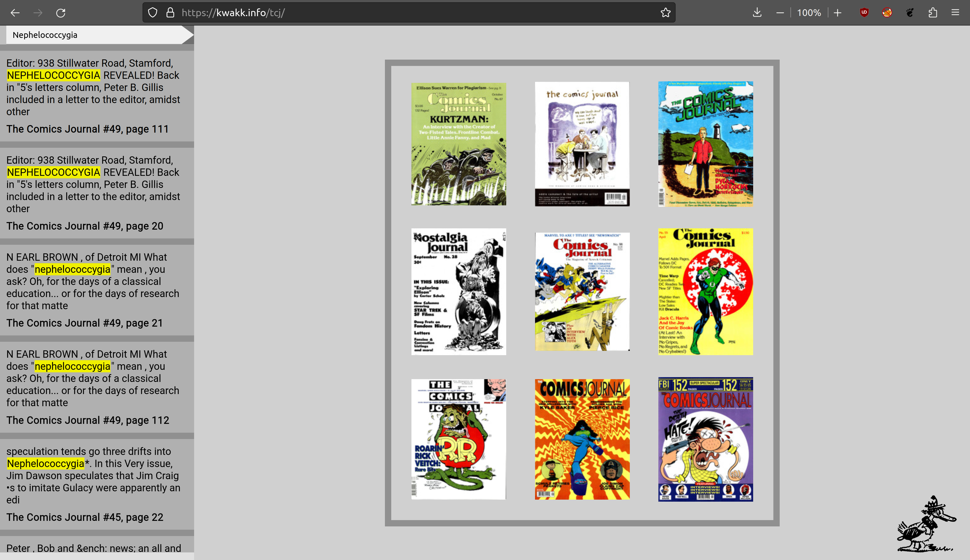Open the tracking protection shield

tap(153, 13)
